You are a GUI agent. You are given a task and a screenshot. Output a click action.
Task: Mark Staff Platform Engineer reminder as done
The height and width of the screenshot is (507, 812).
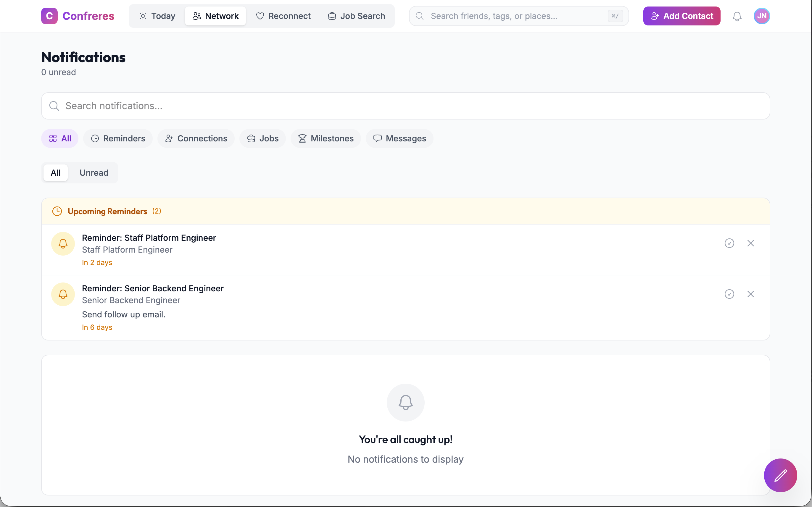[x=729, y=243]
